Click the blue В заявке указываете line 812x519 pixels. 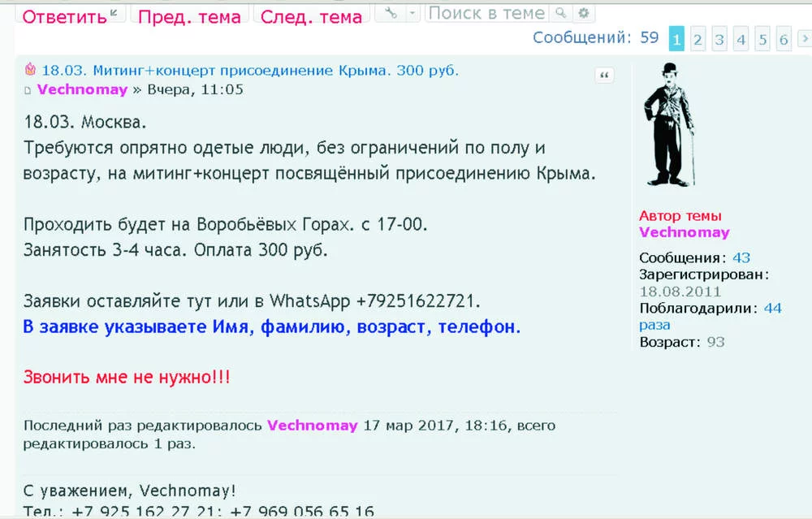271,327
